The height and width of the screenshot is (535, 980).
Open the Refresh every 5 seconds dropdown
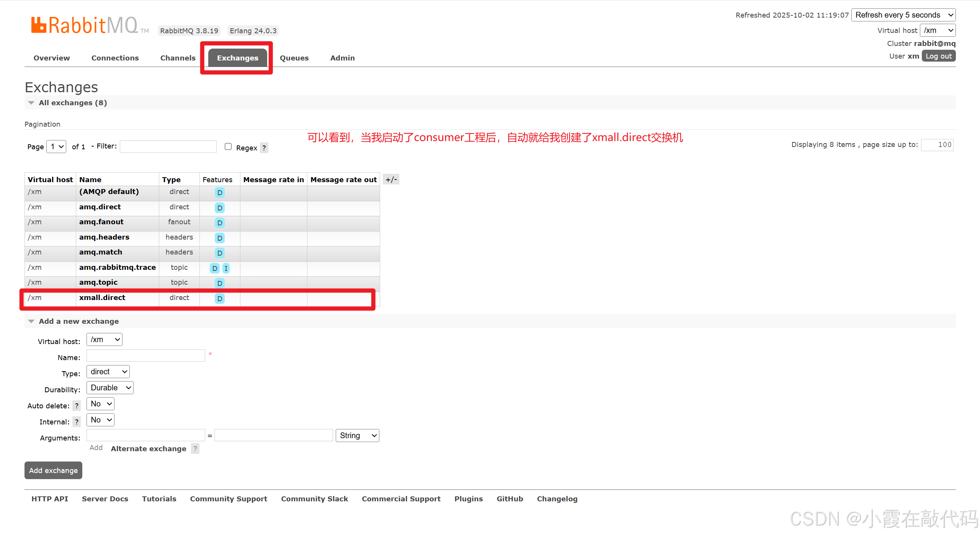903,15
